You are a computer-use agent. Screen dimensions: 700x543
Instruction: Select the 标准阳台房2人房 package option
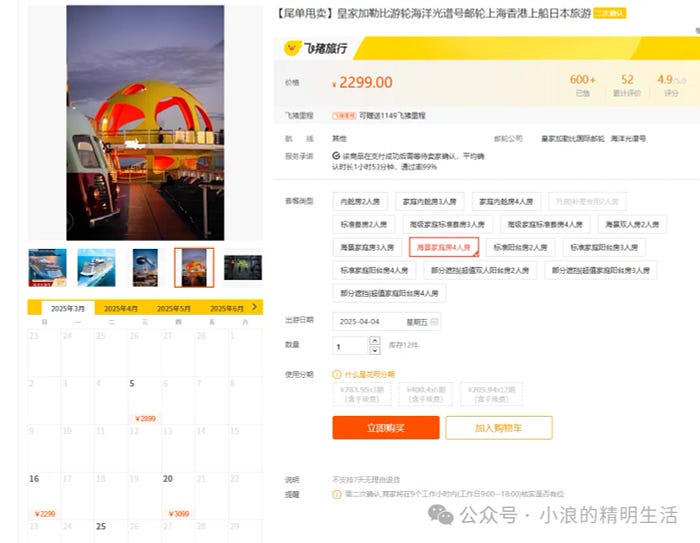520,247
